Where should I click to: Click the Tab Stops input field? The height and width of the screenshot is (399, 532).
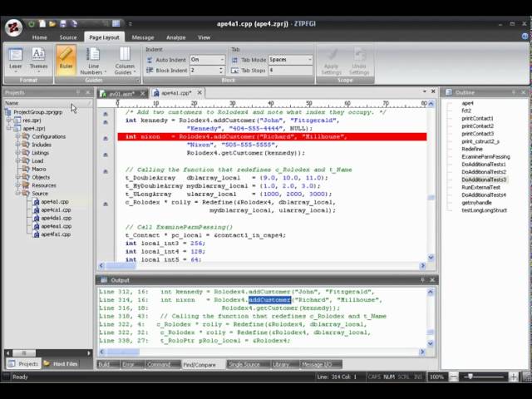[x=290, y=70]
